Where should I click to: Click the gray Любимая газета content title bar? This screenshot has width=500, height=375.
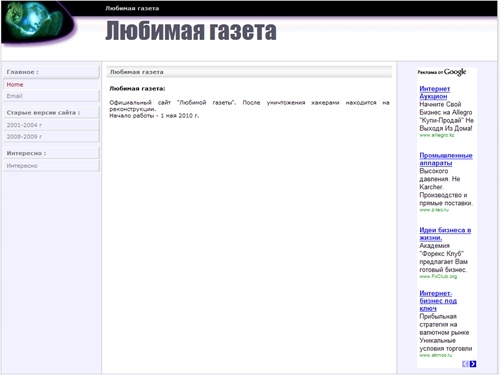point(249,72)
